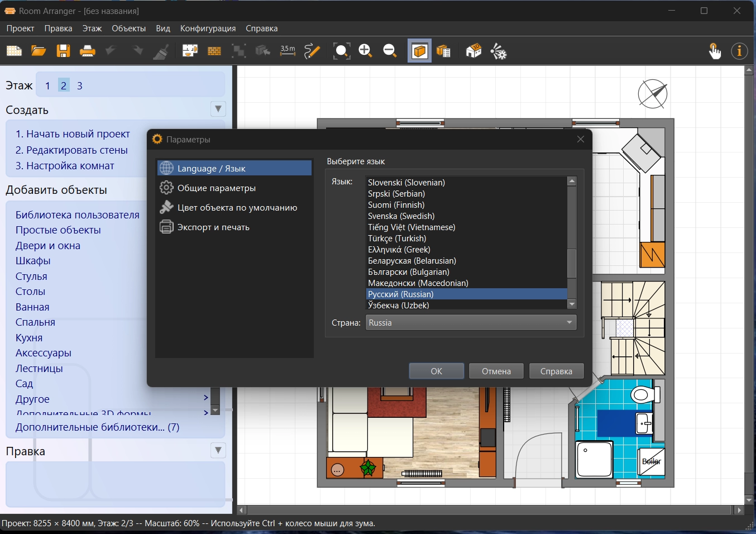Screen dimensions: 756x534
Task: Click the Open project folder icon
Action: (x=39, y=51)
